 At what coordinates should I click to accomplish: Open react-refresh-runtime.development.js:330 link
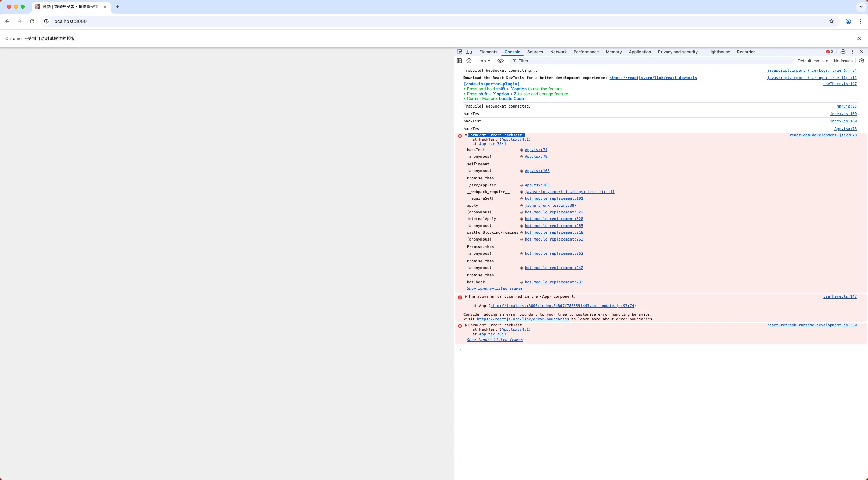pyautogui.click(x=812, y=325)
